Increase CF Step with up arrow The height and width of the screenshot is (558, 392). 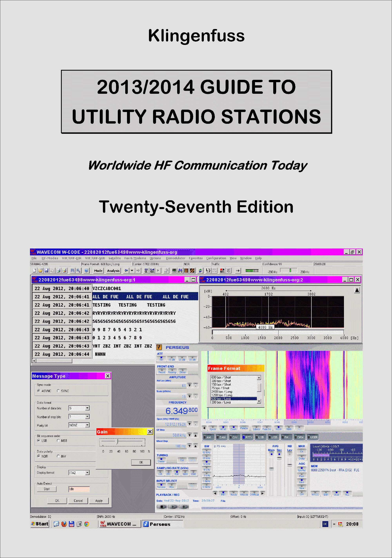tap(196, 435)
